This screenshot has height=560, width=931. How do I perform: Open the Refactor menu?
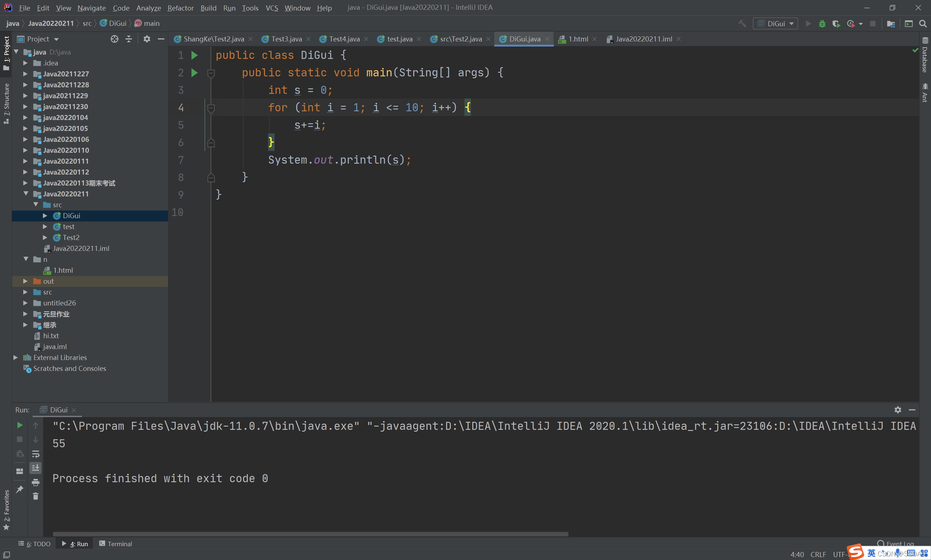tap(180, 8)
